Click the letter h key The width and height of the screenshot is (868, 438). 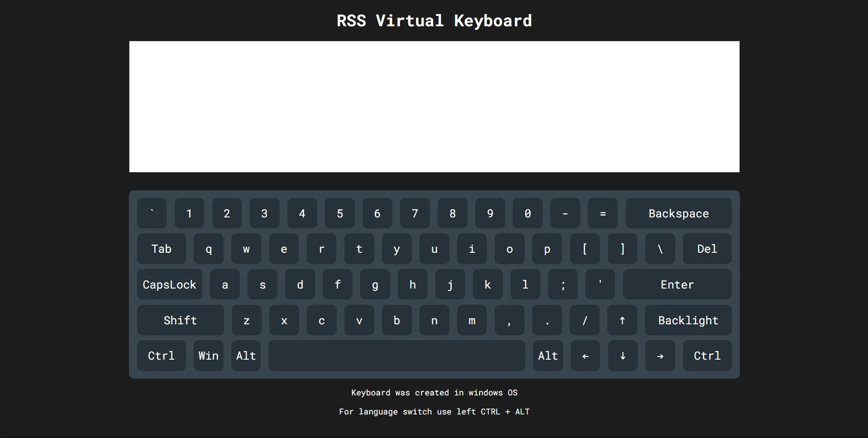[413, 284]
